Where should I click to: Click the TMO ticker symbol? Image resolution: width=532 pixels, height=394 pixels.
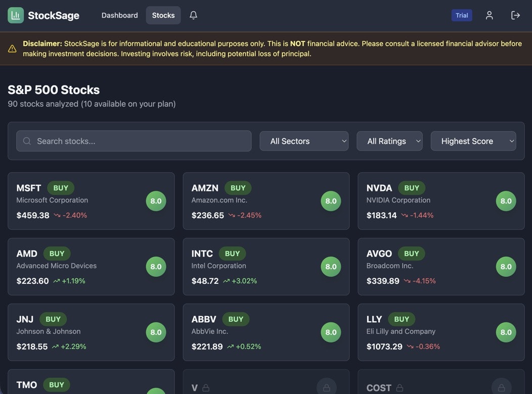tap(27, 385)
